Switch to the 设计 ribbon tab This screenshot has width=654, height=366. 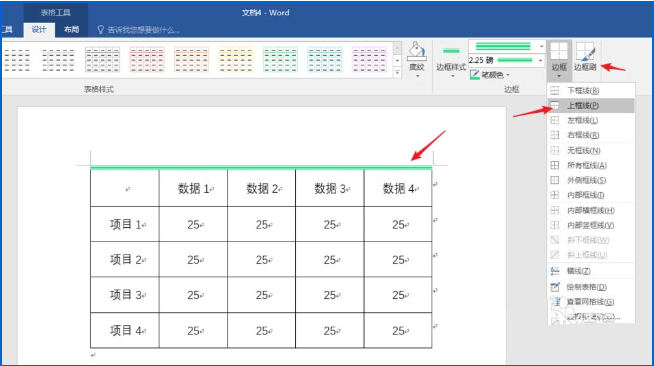point(39,30)
